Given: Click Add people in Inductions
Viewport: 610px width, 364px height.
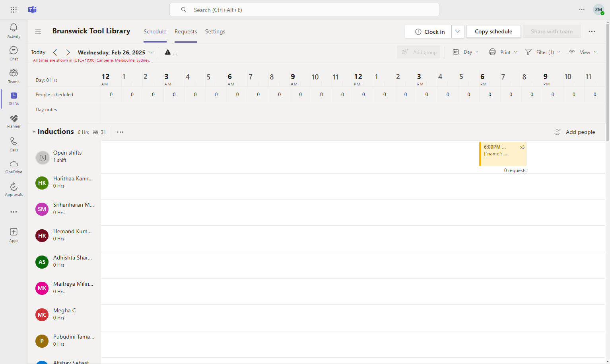Looking at the screenshot, I should tap(575, 132).
